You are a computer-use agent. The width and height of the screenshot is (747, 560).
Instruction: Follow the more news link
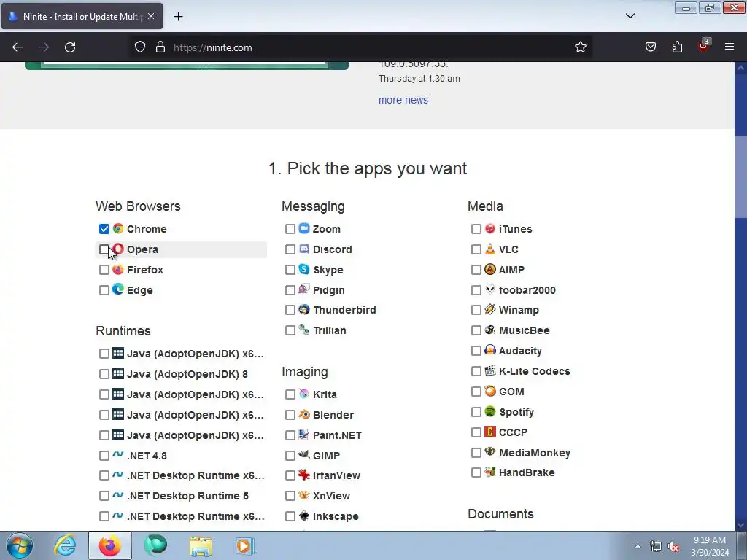click(x=403, y=100)
